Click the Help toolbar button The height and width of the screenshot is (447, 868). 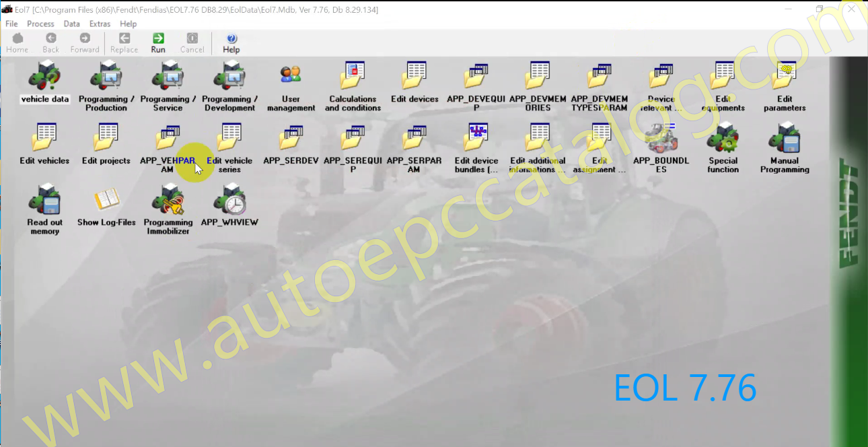click(231, 43)
